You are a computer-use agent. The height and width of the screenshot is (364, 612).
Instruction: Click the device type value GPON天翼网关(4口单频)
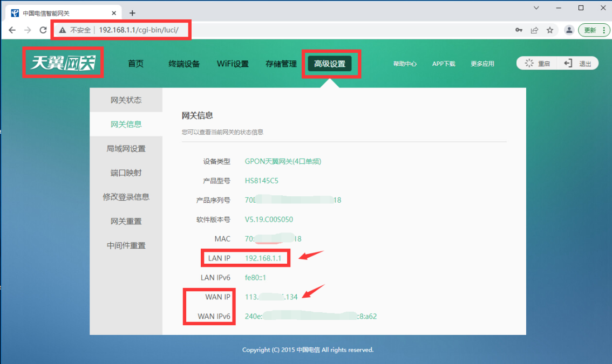[x=283, y=161]
